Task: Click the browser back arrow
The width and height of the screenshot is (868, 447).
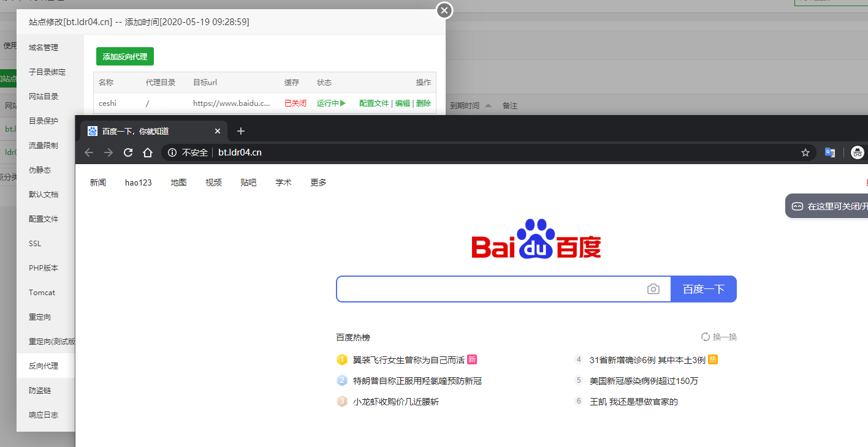Action: coord(89,152)
